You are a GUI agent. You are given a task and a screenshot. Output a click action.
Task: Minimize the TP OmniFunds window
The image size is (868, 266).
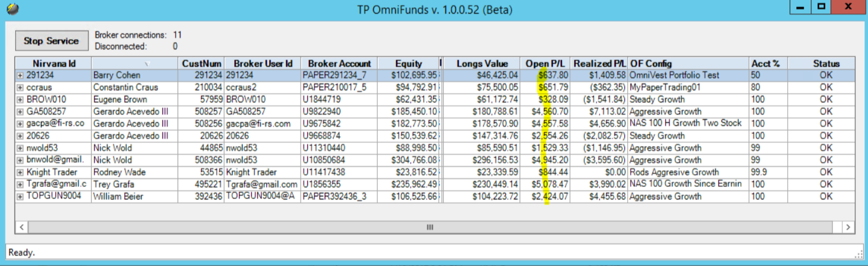800,7
